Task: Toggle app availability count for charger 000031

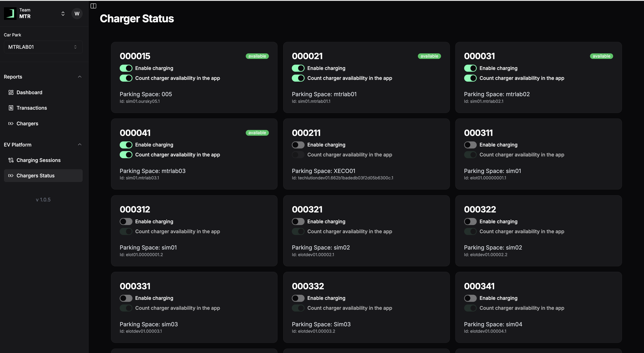Action: 470,78
